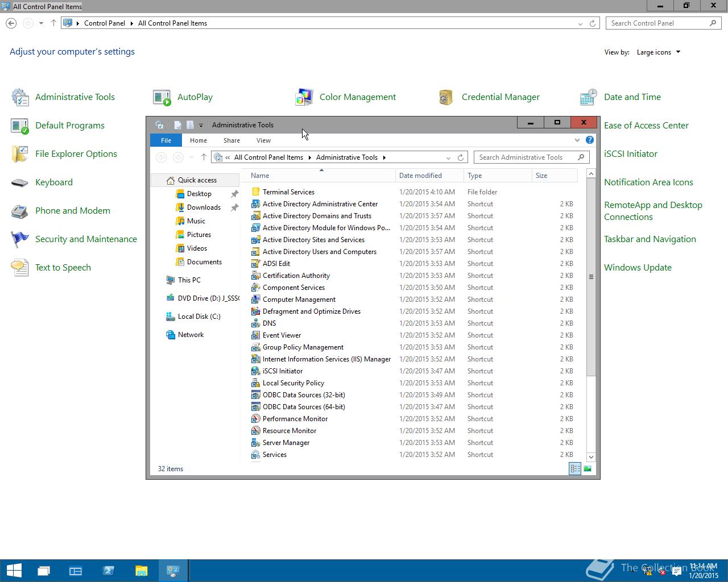The image size is (728, 582).
Task: Open the Share ribbon tab
Action: tap(231, 140)
